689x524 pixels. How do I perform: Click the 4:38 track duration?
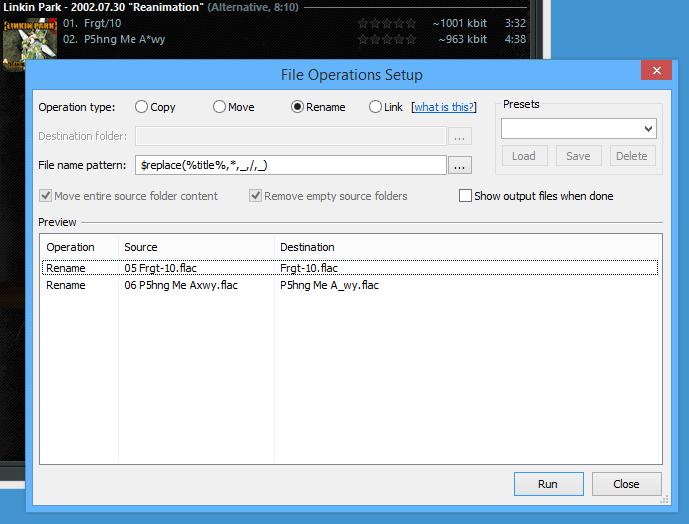[x=515, y=40]
